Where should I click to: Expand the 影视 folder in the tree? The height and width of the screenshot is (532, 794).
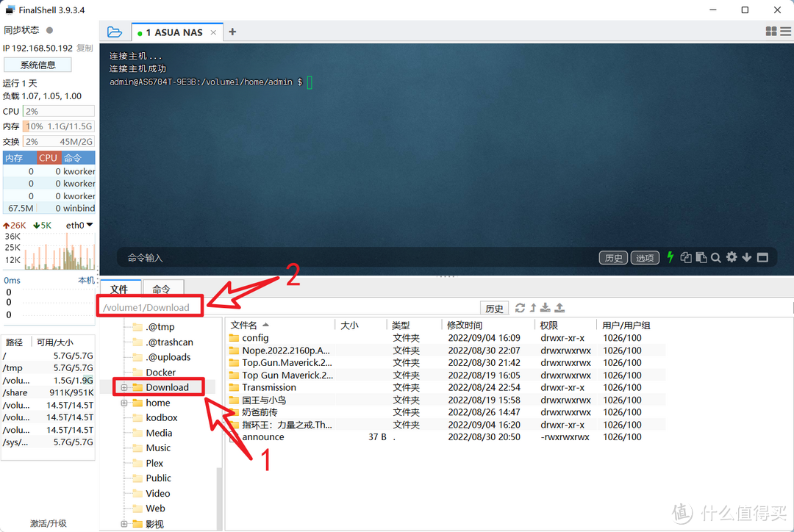click(124, 523)
